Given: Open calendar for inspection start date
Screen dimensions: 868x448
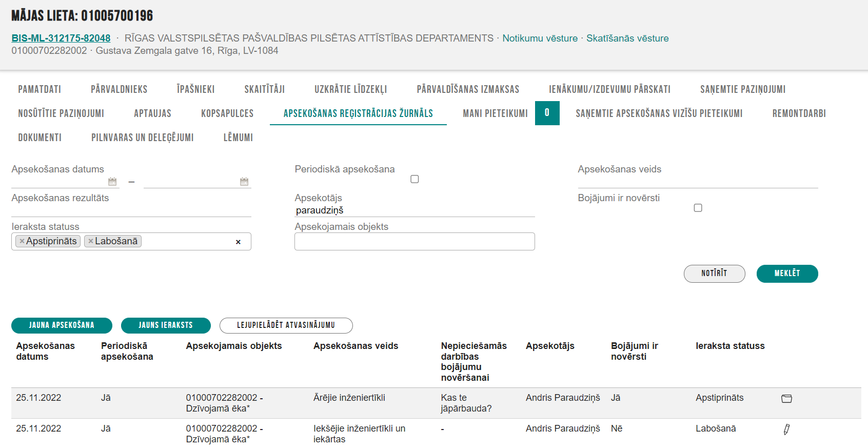Looking at the screenshot, I should point(112,182).
